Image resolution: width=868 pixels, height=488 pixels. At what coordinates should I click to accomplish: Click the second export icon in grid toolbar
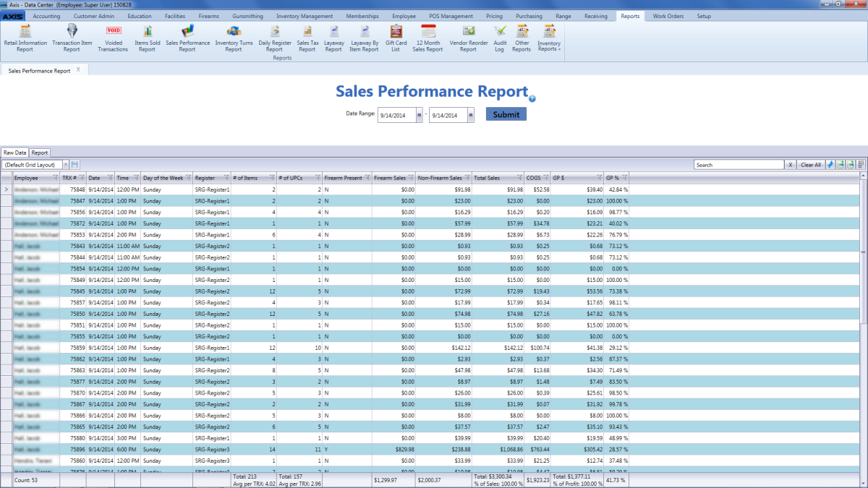coord(851,165)
